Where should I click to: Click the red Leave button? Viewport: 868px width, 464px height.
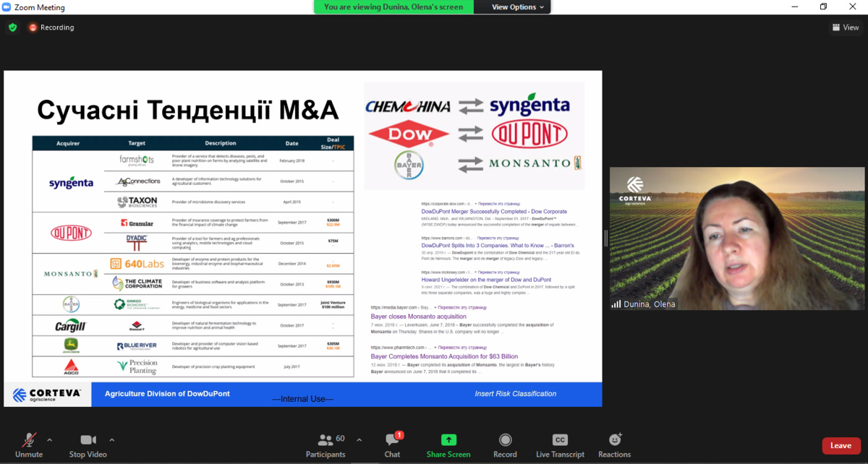(x=841, y=445)
